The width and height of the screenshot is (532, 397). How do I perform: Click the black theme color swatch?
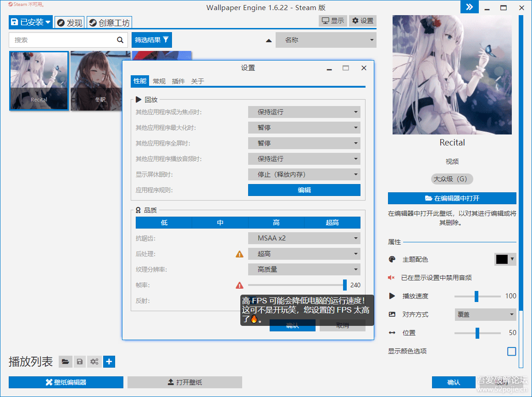[502, 259]
